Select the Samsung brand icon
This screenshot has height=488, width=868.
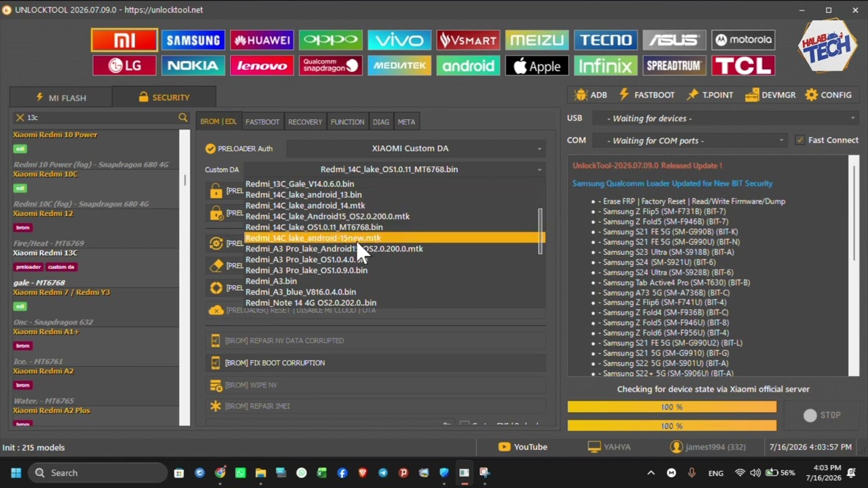point(193,40)
